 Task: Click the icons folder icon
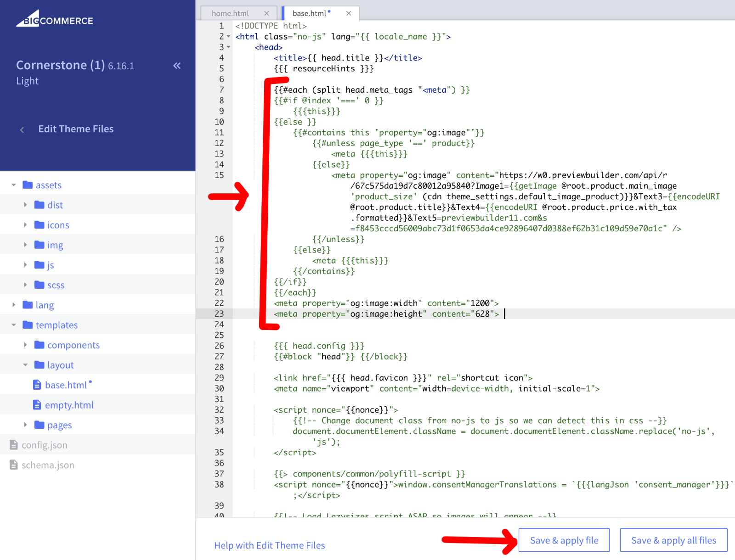40,224
